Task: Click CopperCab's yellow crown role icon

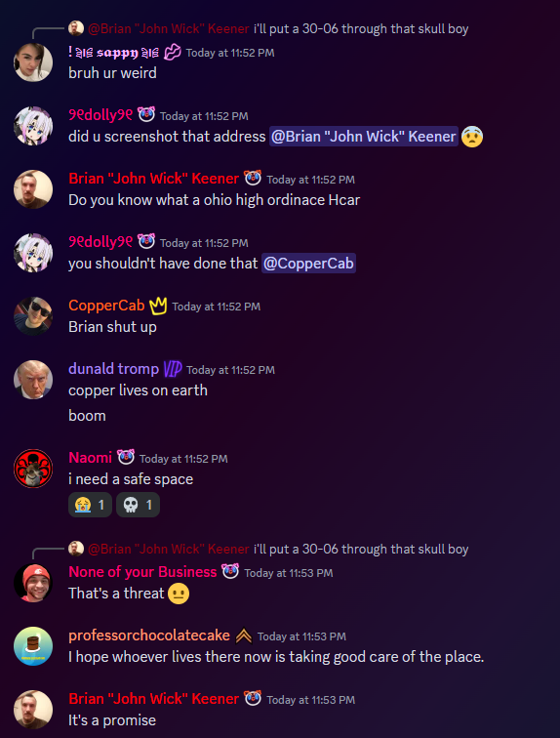Action: [158, 306]
